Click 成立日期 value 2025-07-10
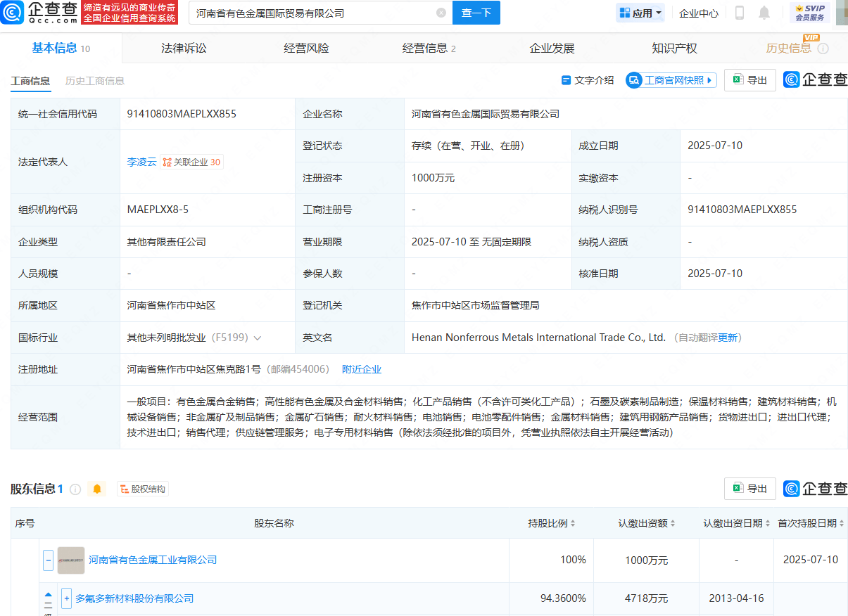This screenshot has height=616, width=848. coord(715,146)
